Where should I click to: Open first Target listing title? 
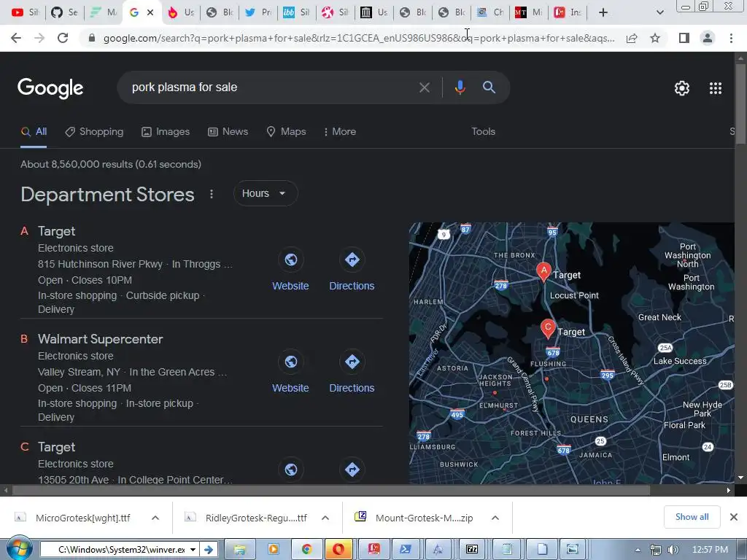click(x=56, y=231)
